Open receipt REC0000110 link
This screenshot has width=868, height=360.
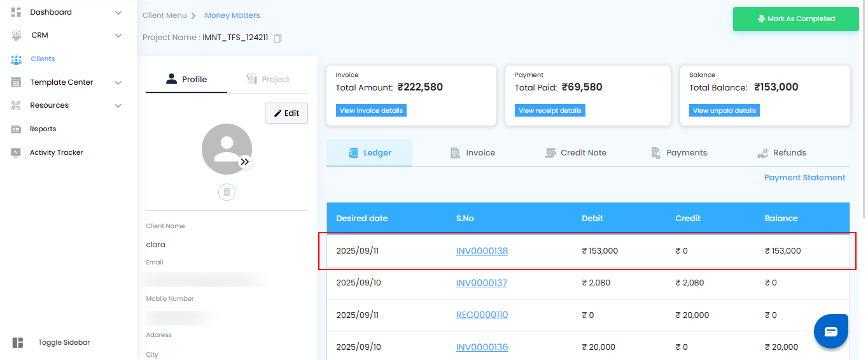482,315
